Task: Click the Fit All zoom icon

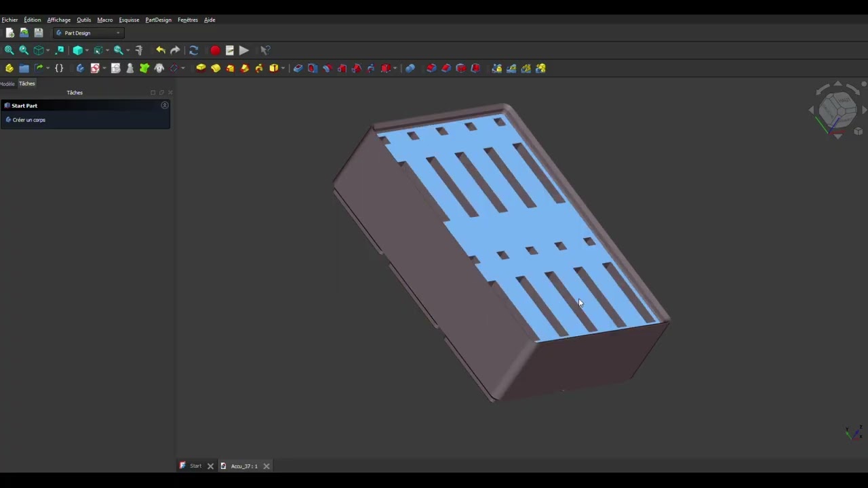Action: click(x=9, y=50)
